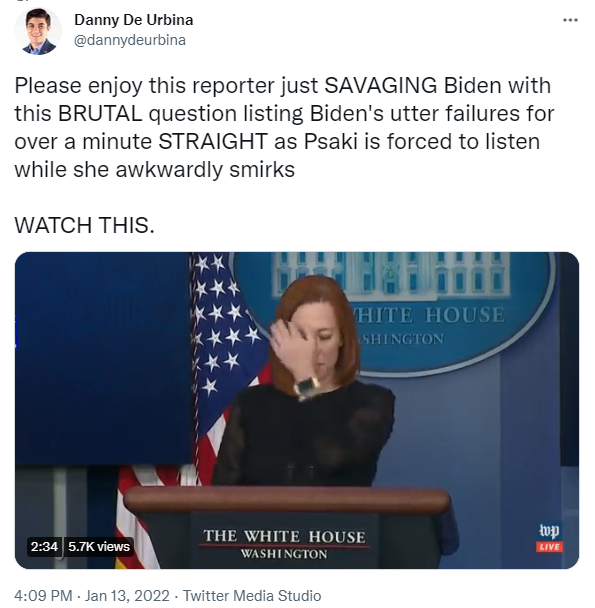
Task: Click the 'while she awkwardly smirks' line
Action: 155,169
